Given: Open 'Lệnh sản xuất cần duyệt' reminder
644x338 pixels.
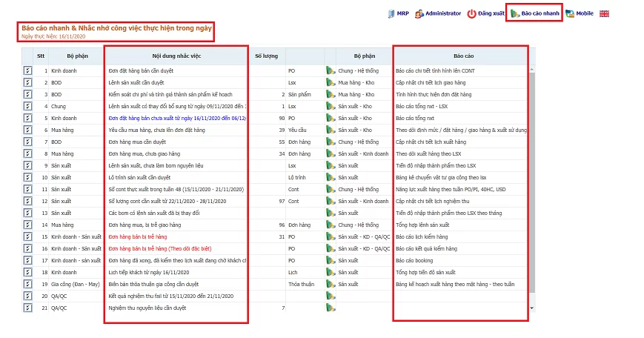Looking at the screenshot, I should click(x=137, y=82).
